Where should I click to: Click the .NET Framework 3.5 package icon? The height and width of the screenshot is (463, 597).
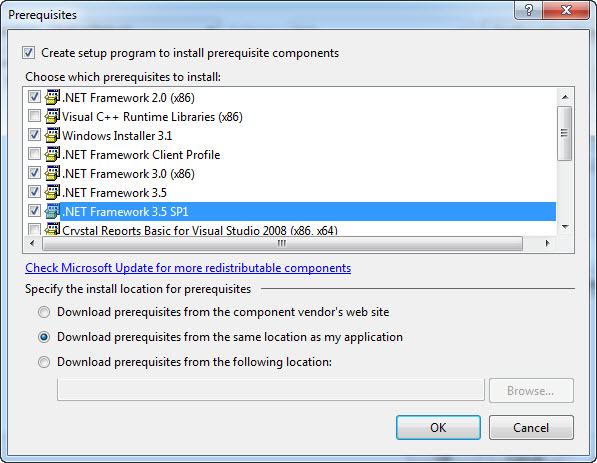52,192
